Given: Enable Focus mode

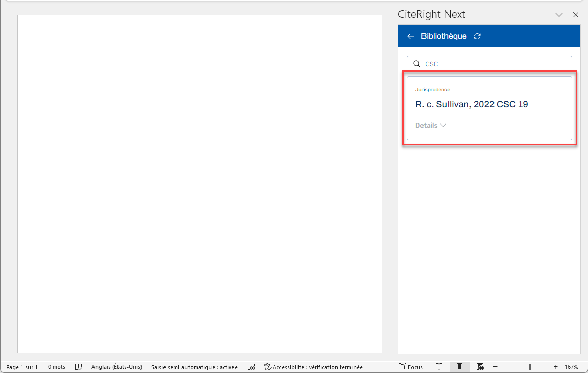Looking at the screenshot, I should pos(411,367).
